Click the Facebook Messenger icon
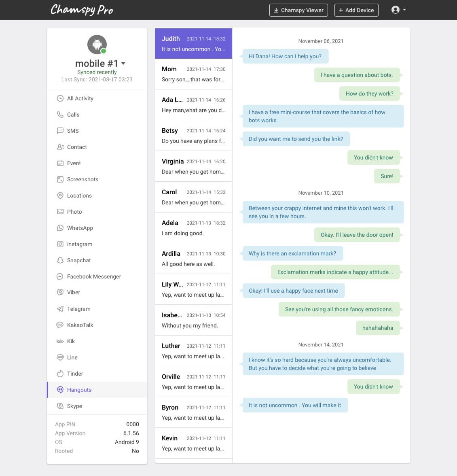The height and width of the screenshot is (476, 457). click(x=60, y=276)
